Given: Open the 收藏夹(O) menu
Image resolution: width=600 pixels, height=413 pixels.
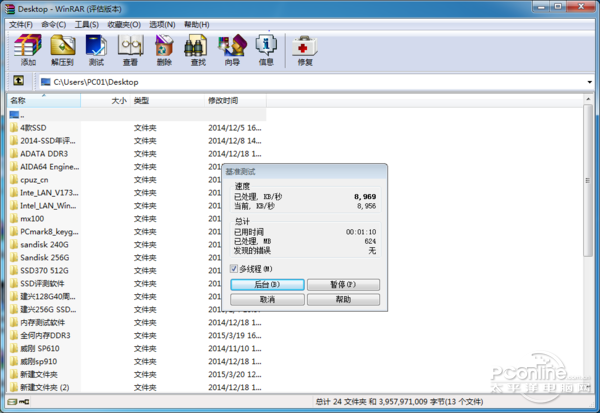Looking at the screenshot, I should click(x=124, y=24).
